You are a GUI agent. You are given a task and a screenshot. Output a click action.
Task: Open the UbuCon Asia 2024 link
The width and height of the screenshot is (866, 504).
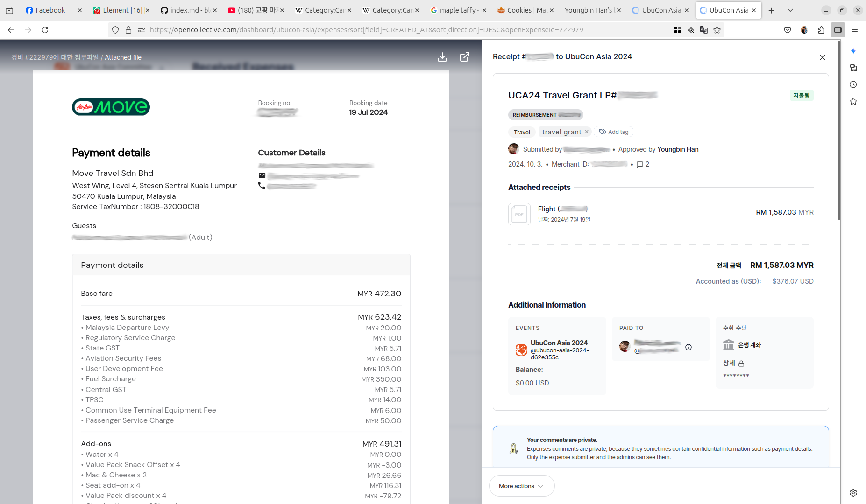click(598, 56)
